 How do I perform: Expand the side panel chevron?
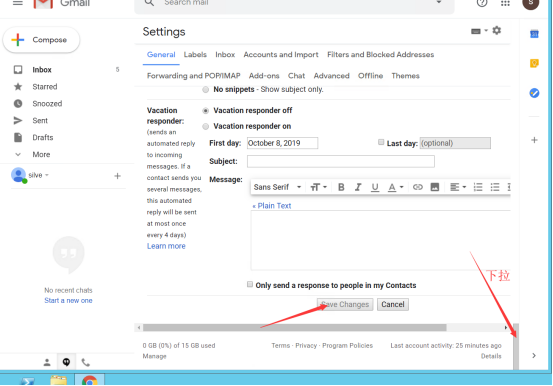click(x=534, y=356)
